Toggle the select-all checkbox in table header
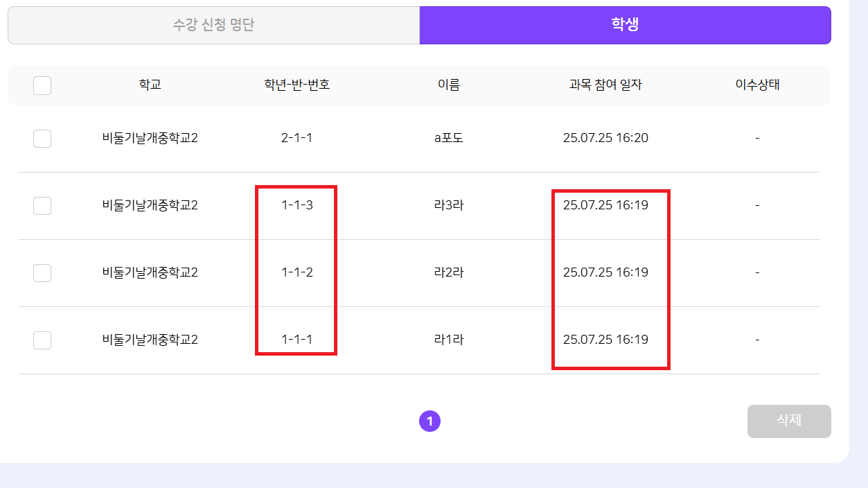868x488 pixels. click(x=42, y=86)
